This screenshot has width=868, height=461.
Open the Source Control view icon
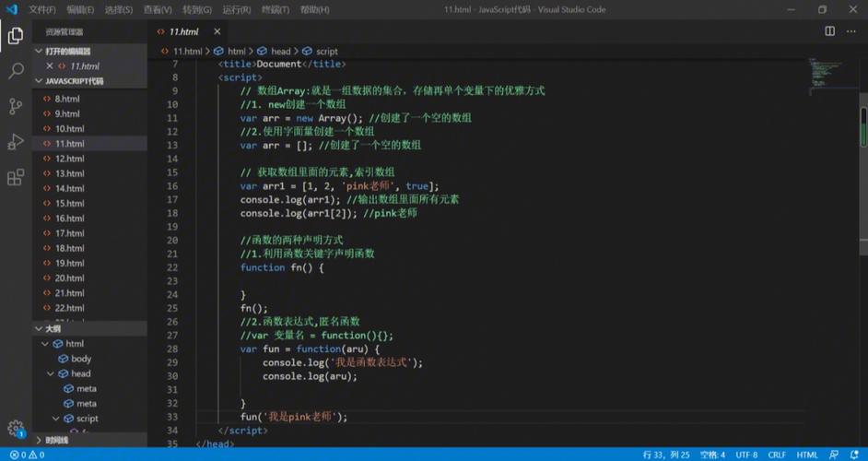click(x=16, y=106)
